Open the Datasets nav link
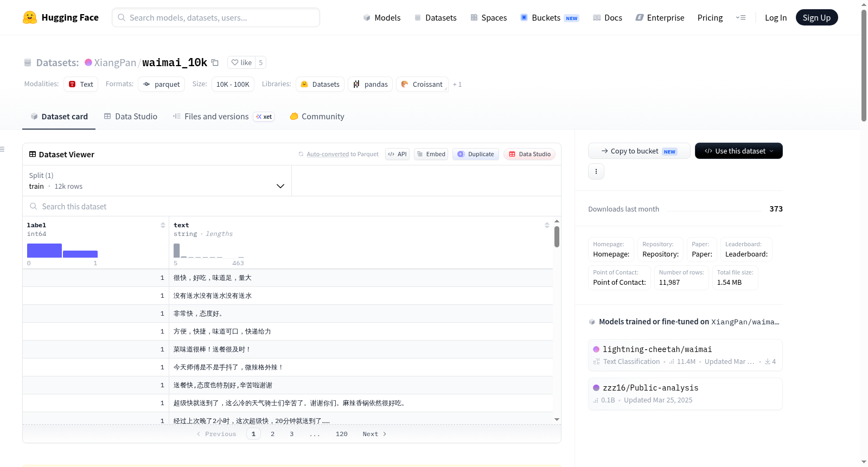 point(435,17)
